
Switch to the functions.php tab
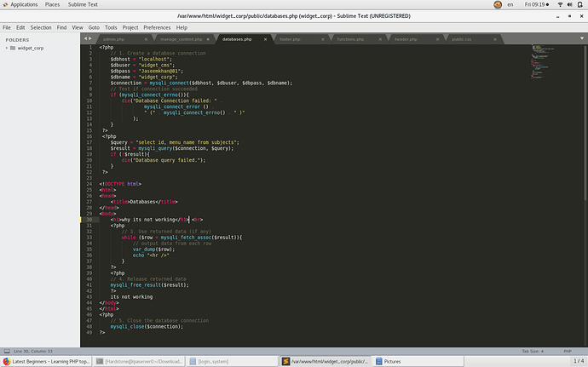[x=350, y=39]
